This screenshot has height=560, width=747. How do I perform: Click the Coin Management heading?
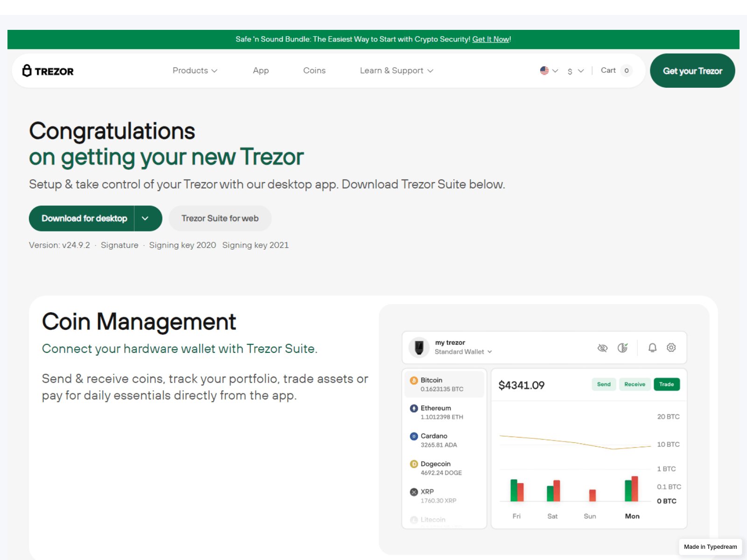pyautogui.click(x=139, y=322)
